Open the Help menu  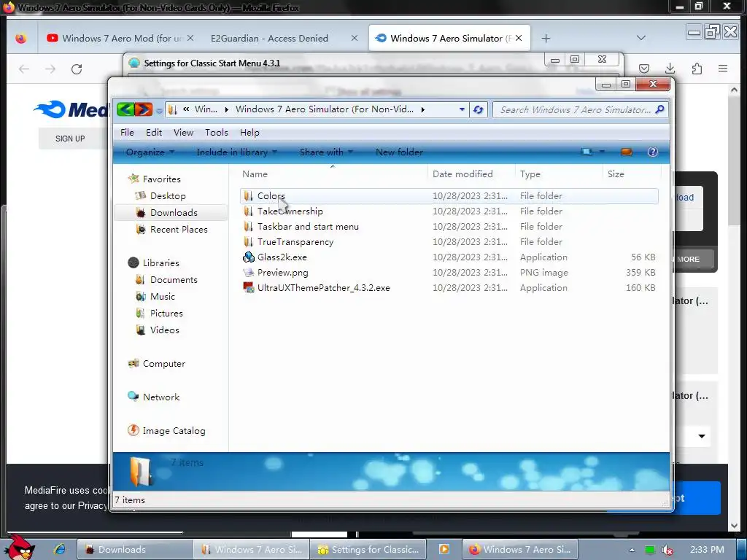[x=249, y=133]
